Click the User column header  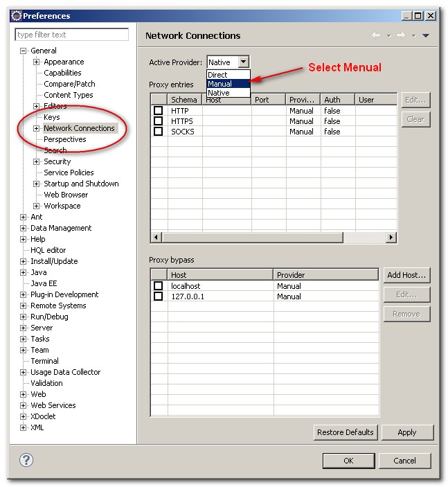[x=376, y=100]
